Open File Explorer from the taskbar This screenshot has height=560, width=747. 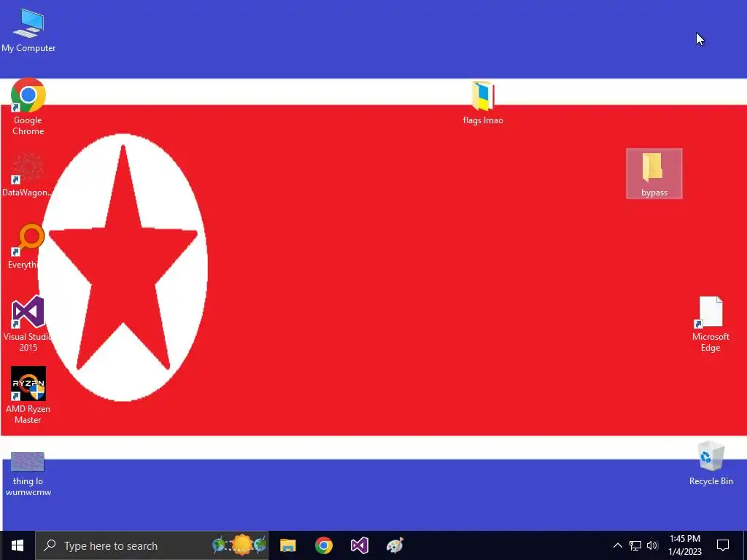pyautogui.click(x=287, y=545)
